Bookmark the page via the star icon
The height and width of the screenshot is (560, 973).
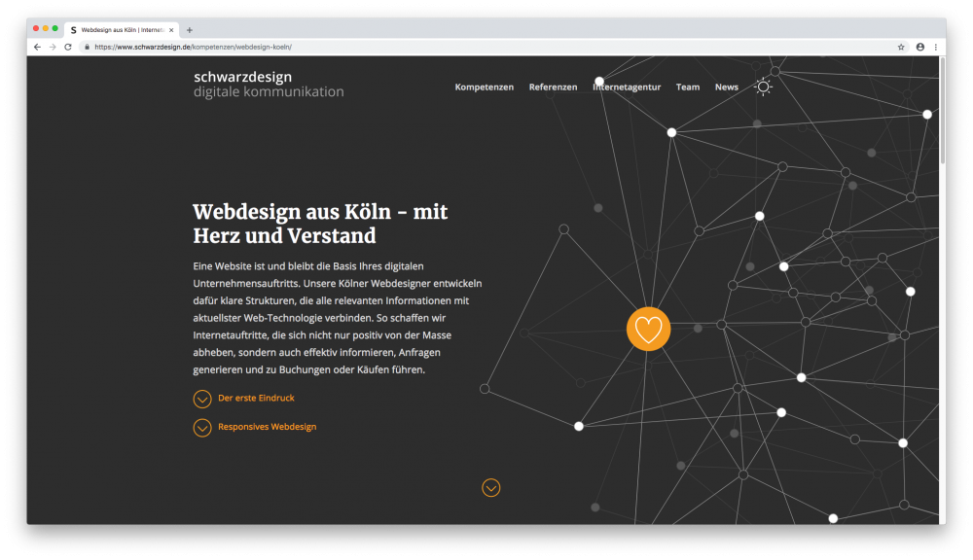tap(902, 46)
